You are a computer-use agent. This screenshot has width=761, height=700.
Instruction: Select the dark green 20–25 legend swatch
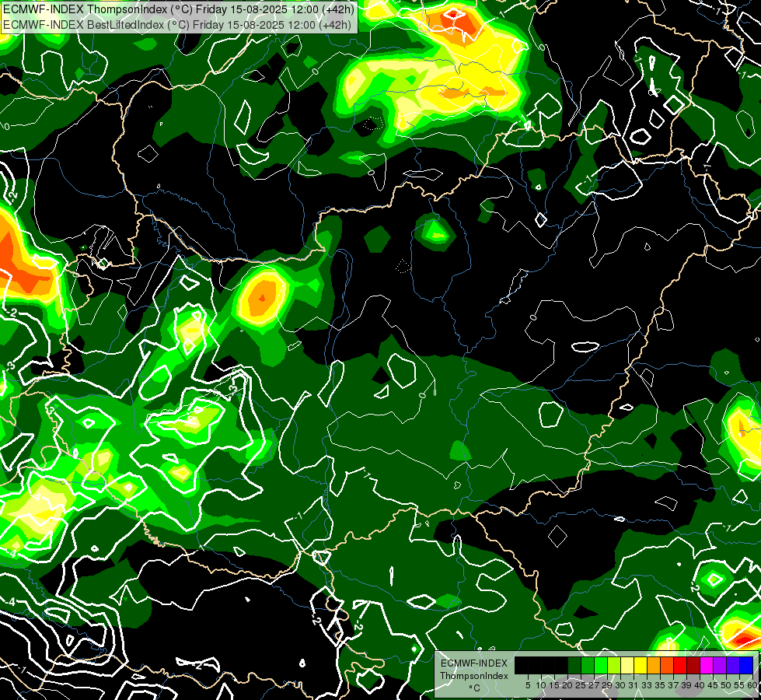[x=574, y=665]
